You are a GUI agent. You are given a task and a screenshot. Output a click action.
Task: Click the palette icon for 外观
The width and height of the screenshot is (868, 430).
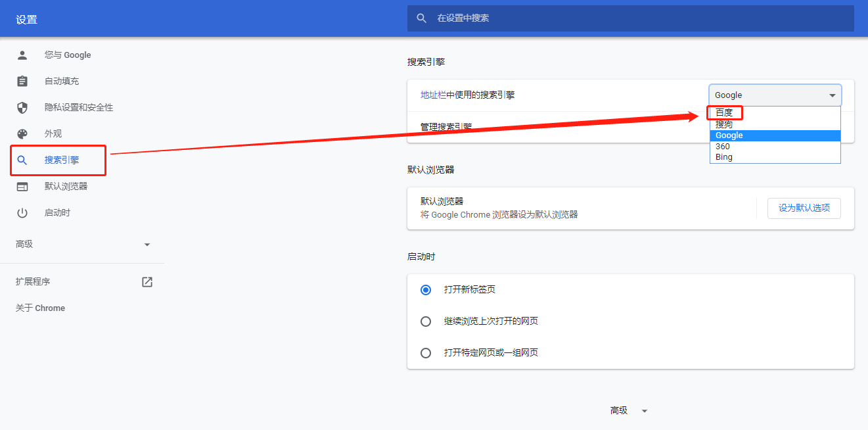22,134
